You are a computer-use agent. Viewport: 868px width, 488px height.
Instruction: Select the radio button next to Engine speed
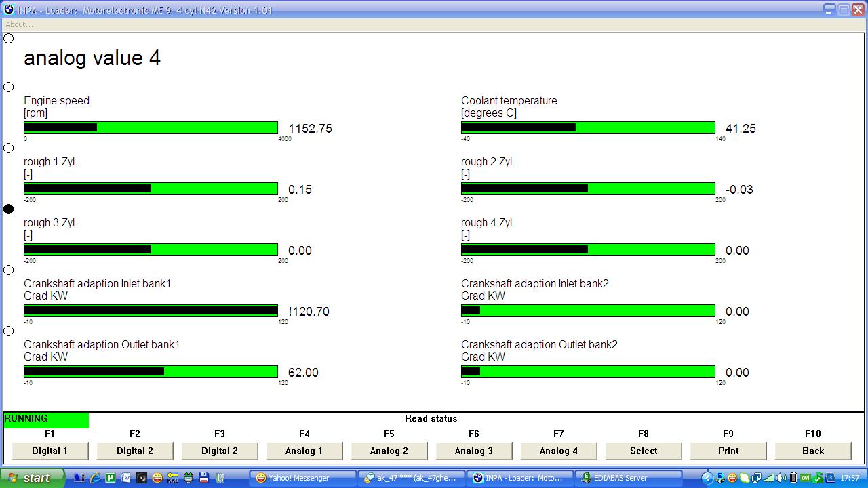[x=9, y=87]
